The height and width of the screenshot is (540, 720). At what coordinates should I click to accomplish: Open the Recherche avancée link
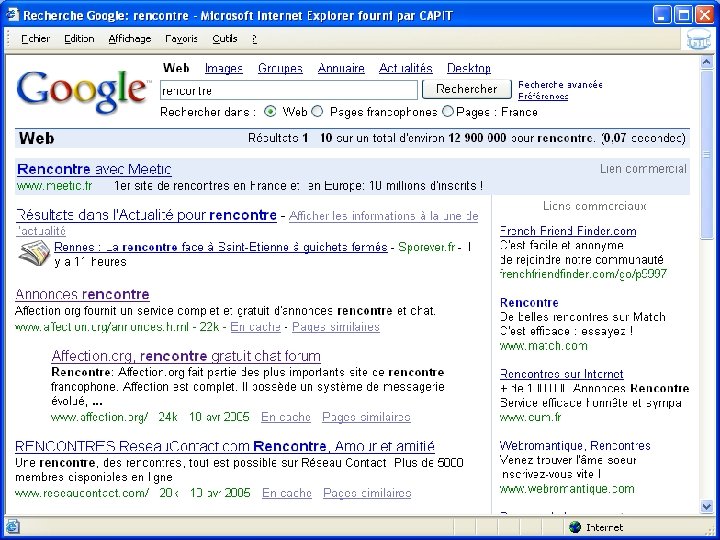(x=560, y=84)
